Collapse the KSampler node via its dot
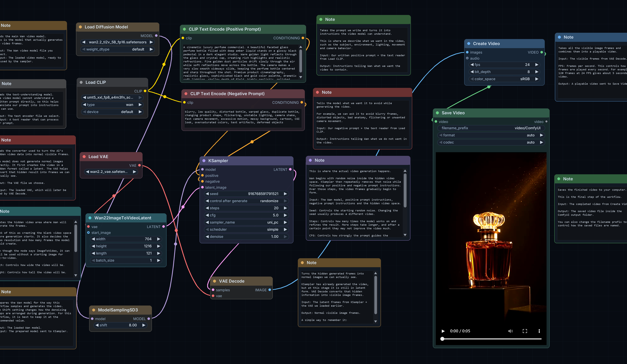 pyautogui.click(x=204, y=161)
